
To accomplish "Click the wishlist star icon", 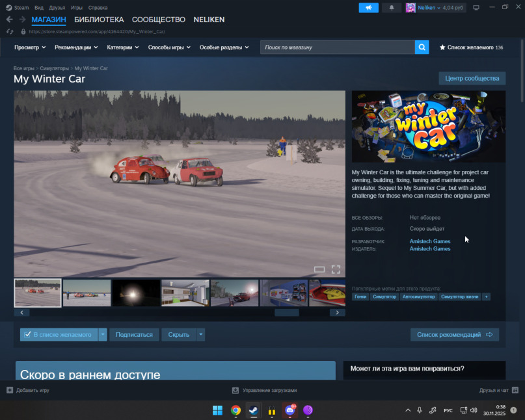I will coord(442,47).
